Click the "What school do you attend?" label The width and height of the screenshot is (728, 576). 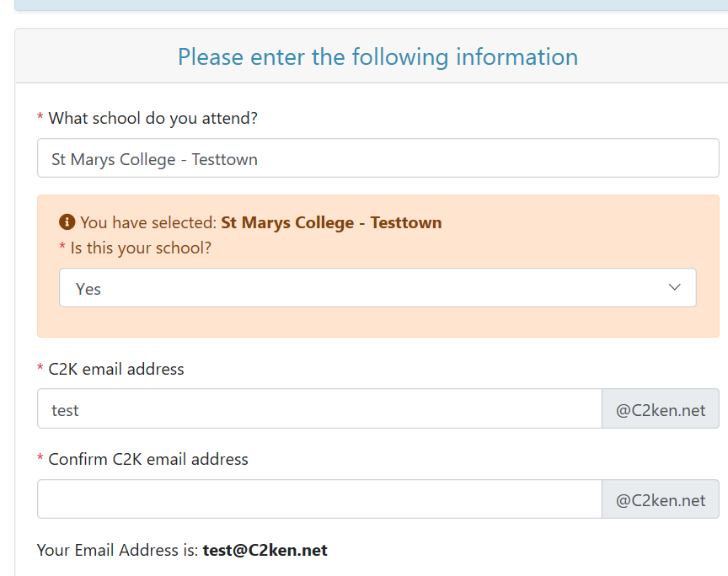[x=153, y=118]
